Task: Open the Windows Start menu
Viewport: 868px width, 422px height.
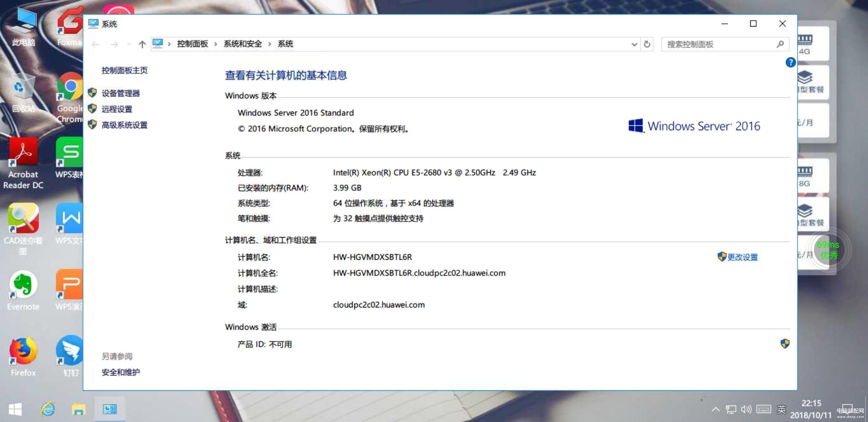Action: tap(15, 409)
